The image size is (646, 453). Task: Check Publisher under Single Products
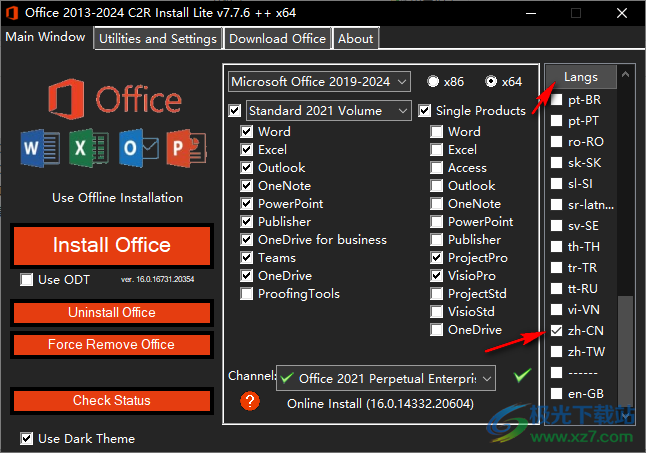pyautogui.click(x=437, y=240)
